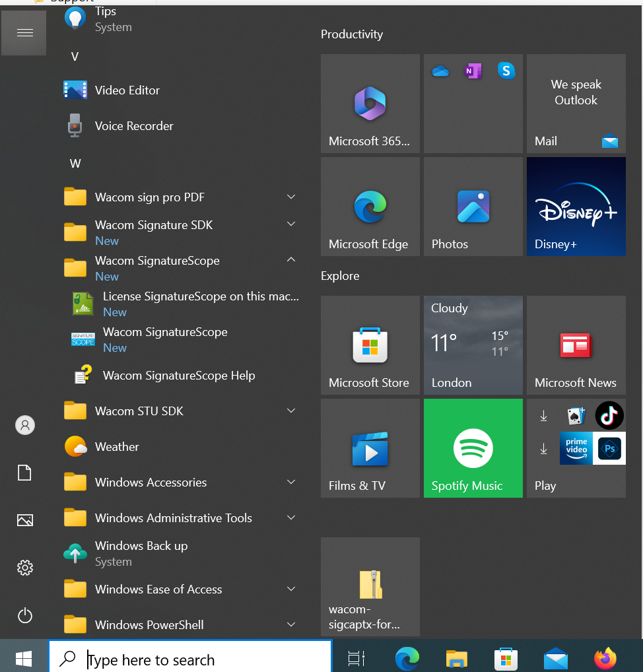
Task: Open Firefox from the taskbar
Action: (605, 657)
